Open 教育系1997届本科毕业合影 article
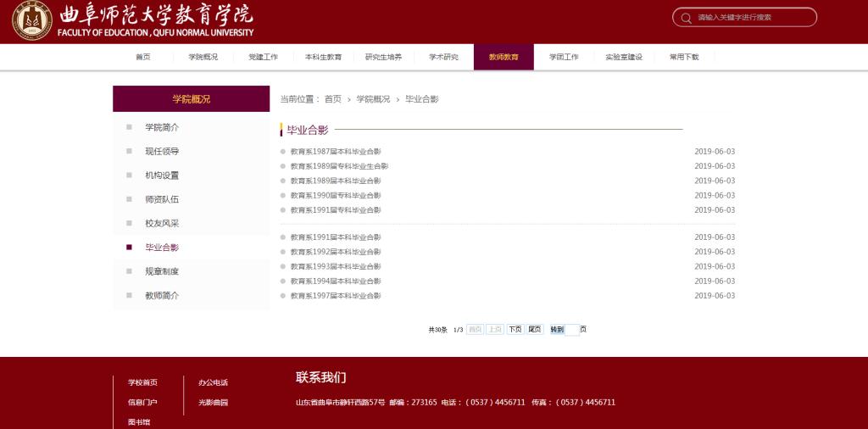Viewport: 868px width, 429px height. coord(336,296)
